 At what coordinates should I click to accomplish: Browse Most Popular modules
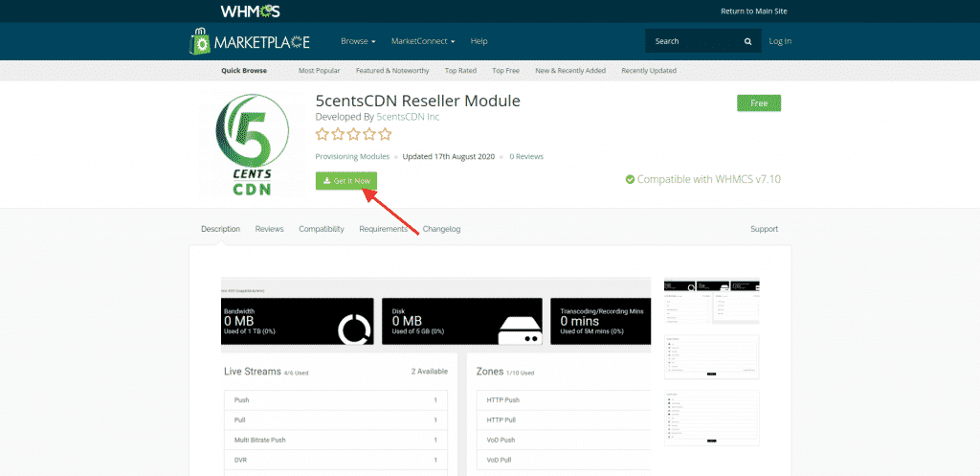(320, 71)
